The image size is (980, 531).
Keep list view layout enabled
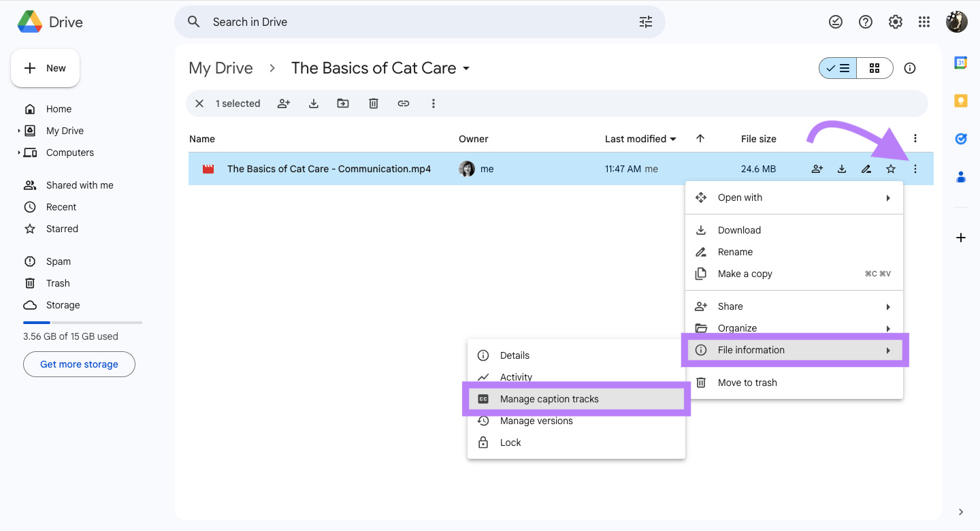(837, 67)
